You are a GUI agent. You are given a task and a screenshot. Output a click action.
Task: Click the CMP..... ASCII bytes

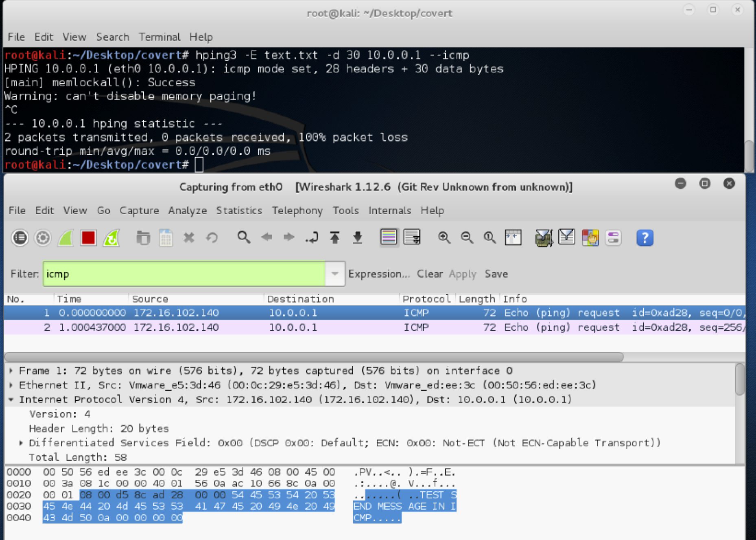pyautogui.click(x=377, y=518)
